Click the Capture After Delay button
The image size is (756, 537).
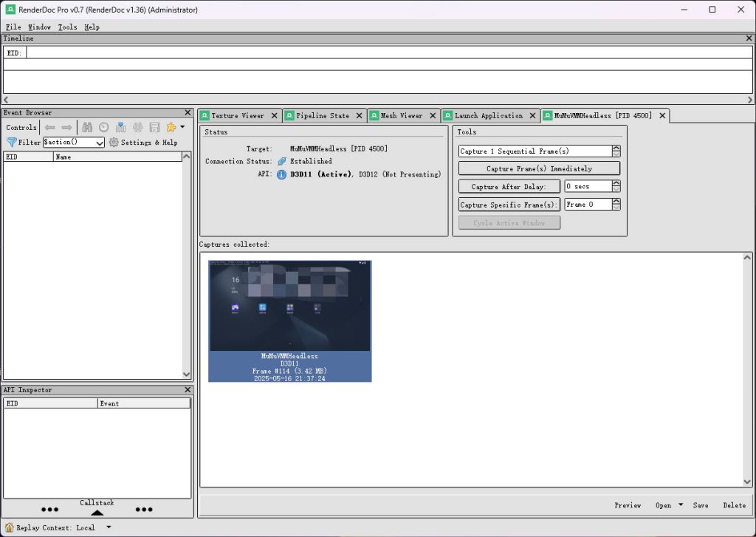pyautogui.click(x=509, y=185)
